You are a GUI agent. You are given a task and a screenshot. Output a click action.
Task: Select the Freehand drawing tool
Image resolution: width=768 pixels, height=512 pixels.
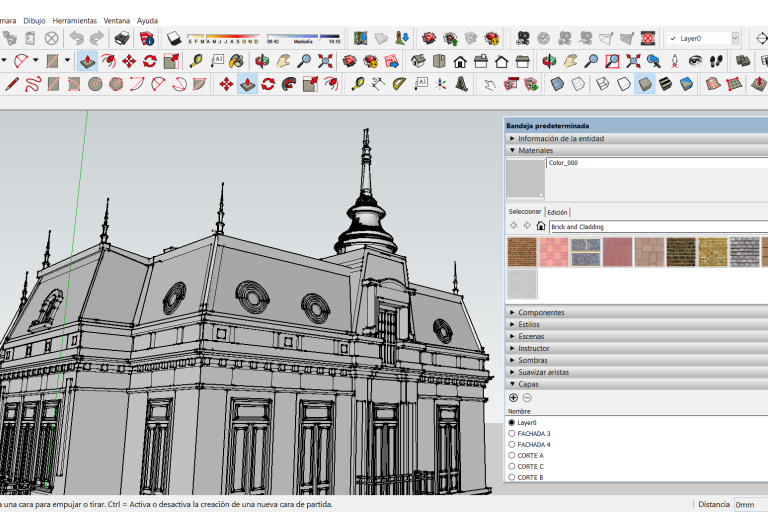tap(32, 84)
